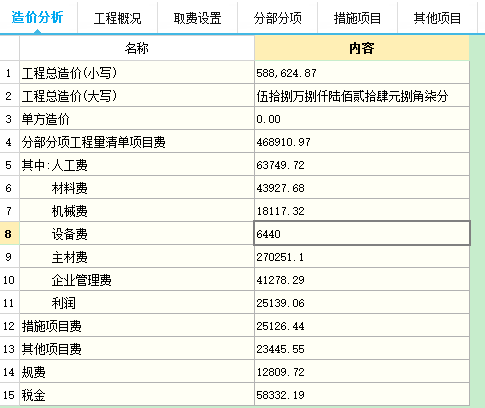This screenshot has width=485, height=408.
Task: Click the 0.00 value cell
Action: coord(362,119)
